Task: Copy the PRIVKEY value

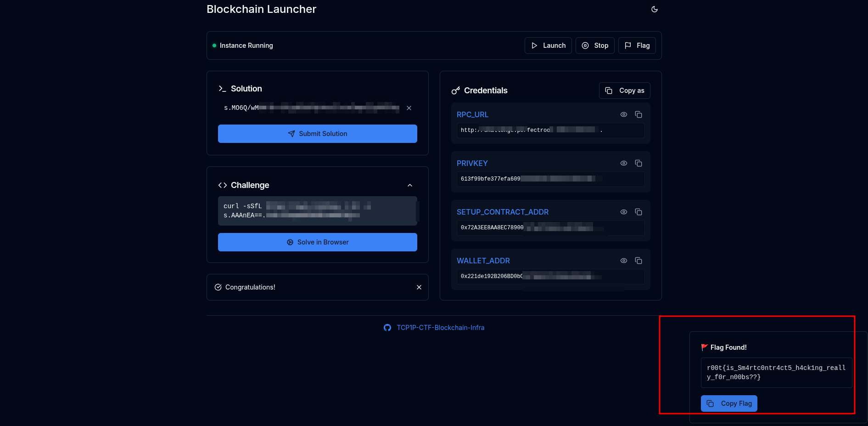Action: point(638,163)
